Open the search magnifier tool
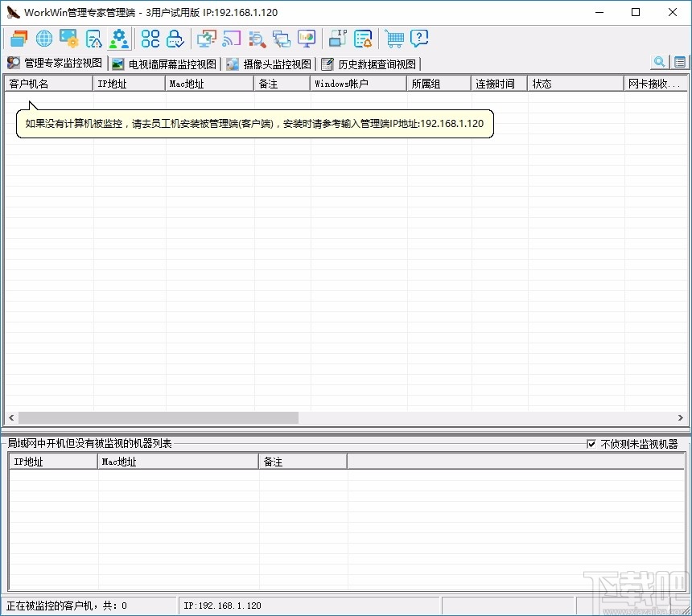This screenshot has width=692, height=616. [659, 62]
